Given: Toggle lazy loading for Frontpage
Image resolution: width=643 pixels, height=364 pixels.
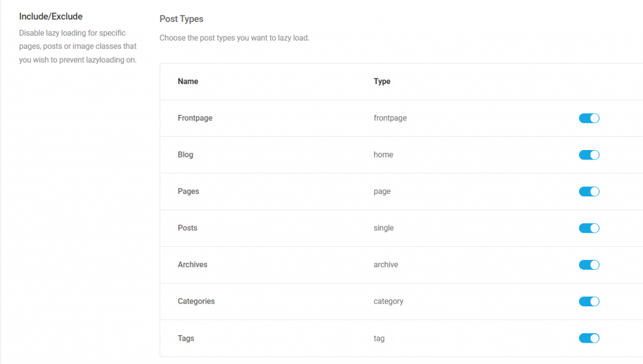Looking at the screenshot, I should (589, 118).
